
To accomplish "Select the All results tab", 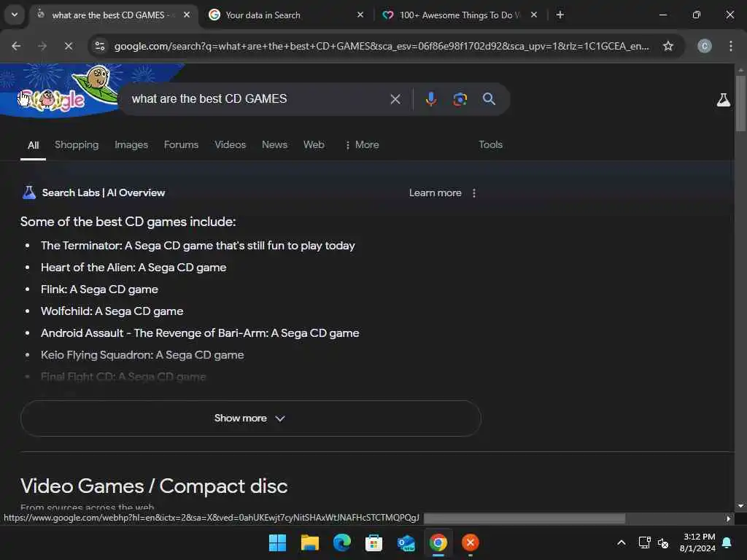I will point(33,145).
